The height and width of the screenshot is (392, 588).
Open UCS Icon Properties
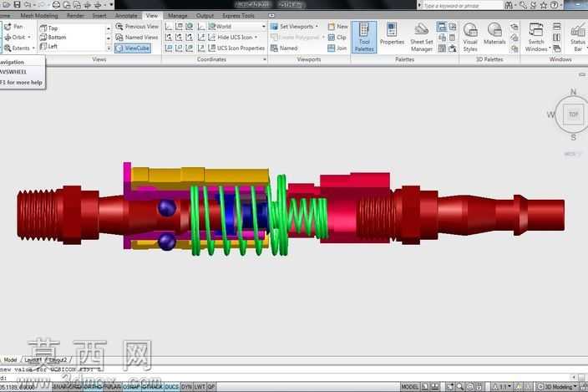236,48
